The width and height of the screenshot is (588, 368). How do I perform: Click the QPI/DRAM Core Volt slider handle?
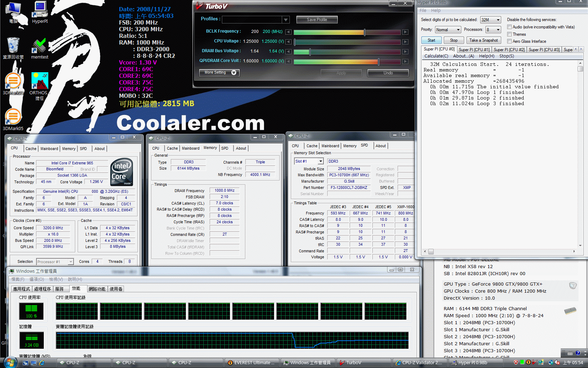click(x=378, y=62)
